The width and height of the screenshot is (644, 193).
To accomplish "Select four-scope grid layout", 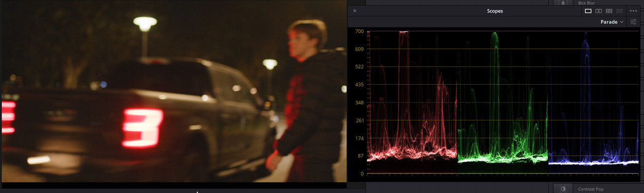I will click(609, 11).
